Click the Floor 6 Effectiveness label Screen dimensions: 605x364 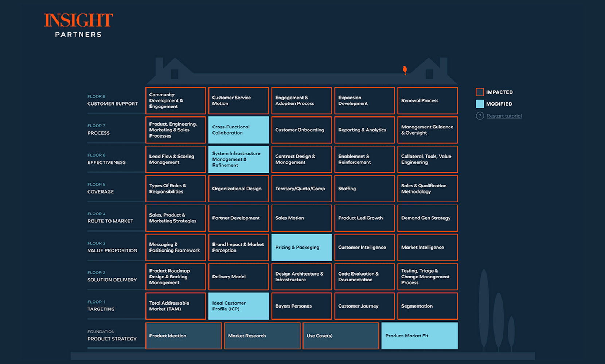click(106, 159)
